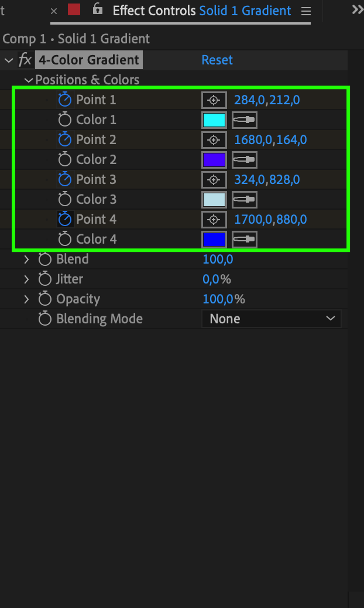
Task: Toggle the Color 3 stopwatch
Action: tap(65, 199)
